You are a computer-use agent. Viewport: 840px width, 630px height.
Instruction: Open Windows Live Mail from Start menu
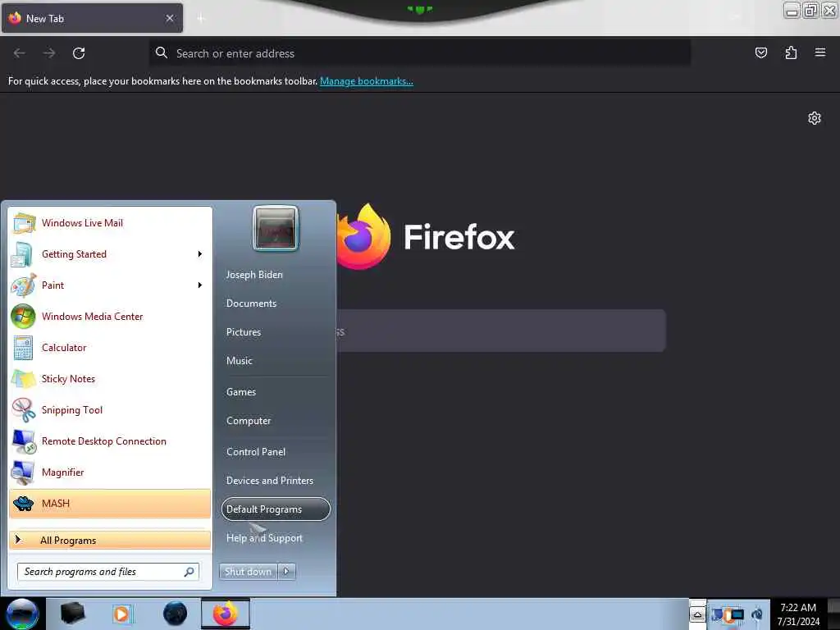tap(110, 223)
